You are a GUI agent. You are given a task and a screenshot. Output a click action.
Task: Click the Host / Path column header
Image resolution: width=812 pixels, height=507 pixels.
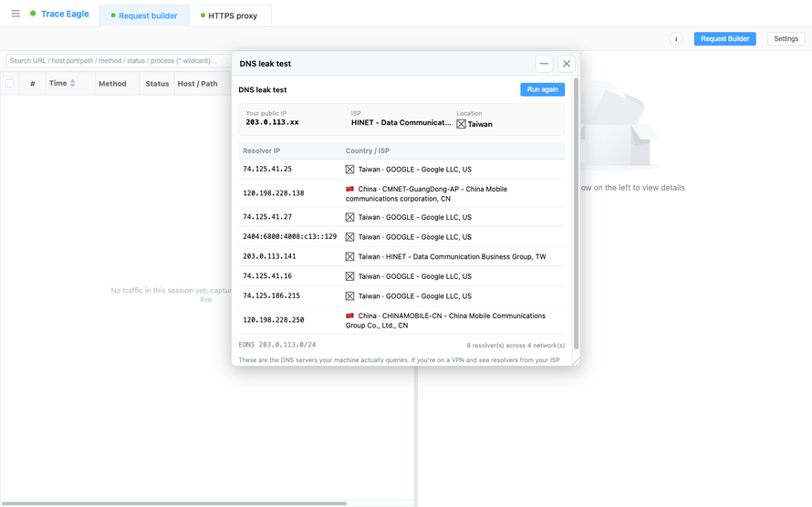(197, 83)
